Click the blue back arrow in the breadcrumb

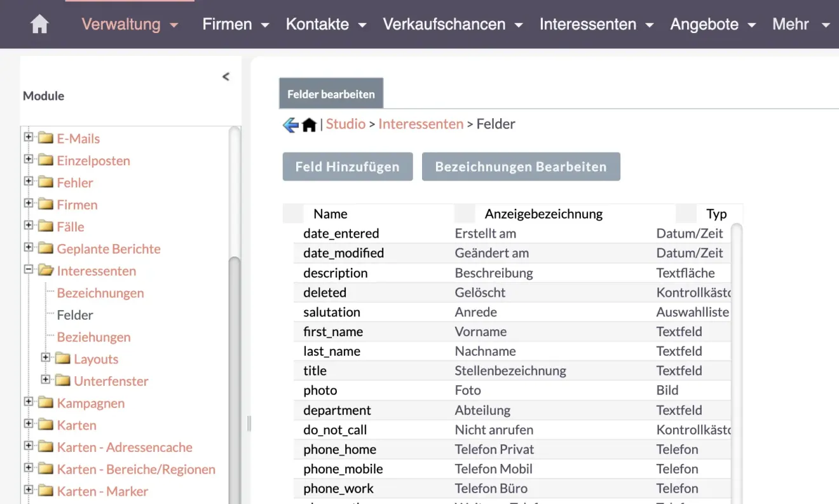pos(290,124)
